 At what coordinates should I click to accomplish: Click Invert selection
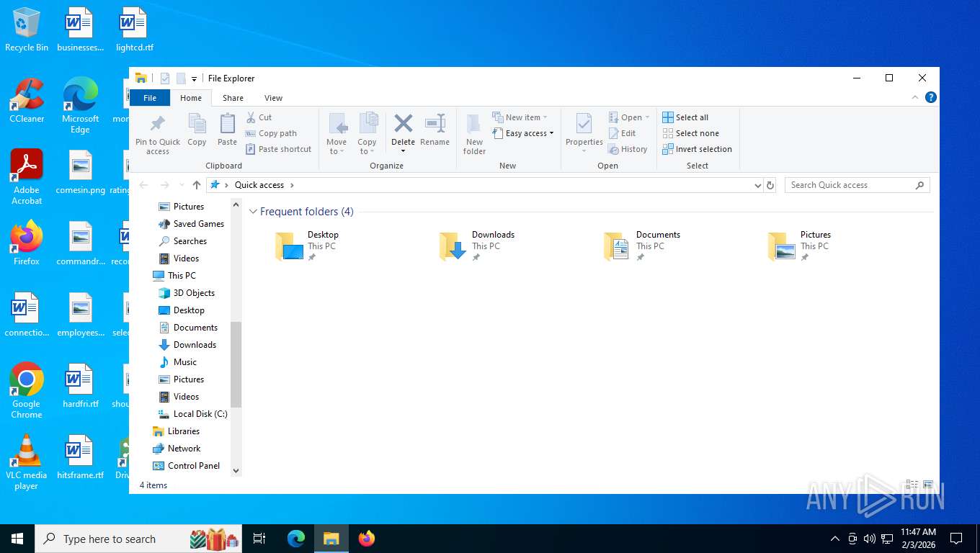pyautogui.click(x=697, y=149)
